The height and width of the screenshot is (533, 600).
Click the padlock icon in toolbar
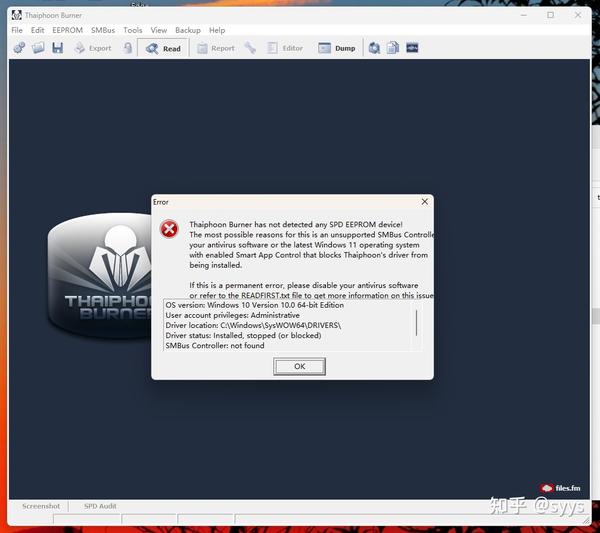coord(128,48)
